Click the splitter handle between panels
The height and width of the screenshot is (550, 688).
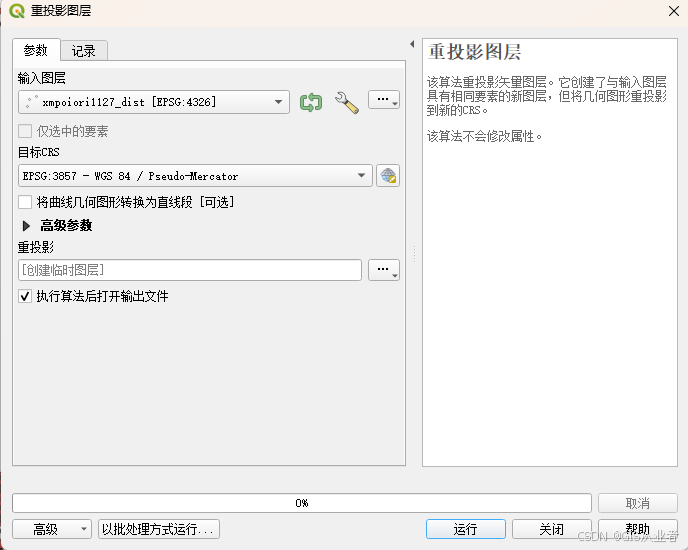(x=414, y=254)
